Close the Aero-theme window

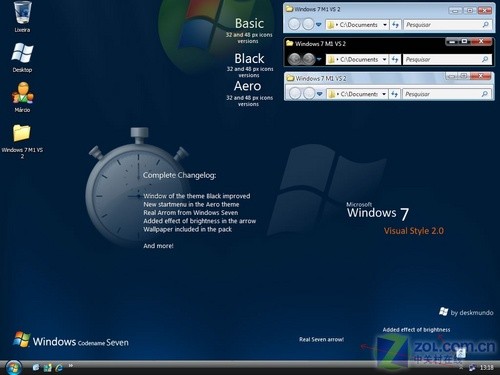[x=481, y=76]
